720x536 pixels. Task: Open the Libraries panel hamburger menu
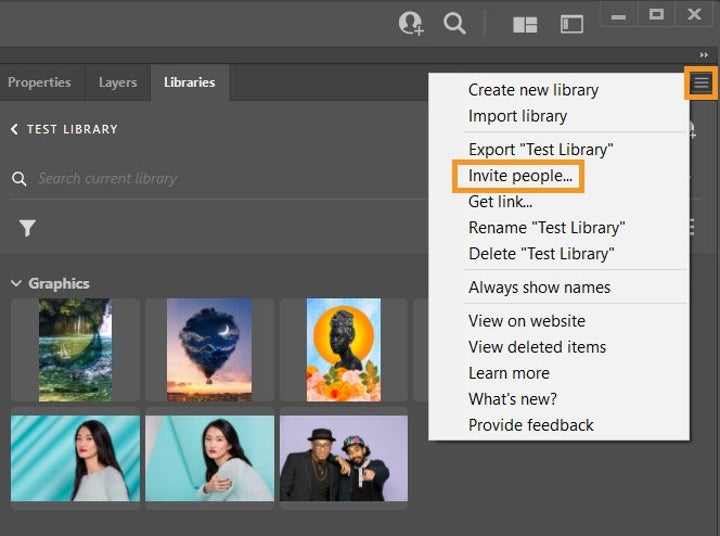click(701, 84)
